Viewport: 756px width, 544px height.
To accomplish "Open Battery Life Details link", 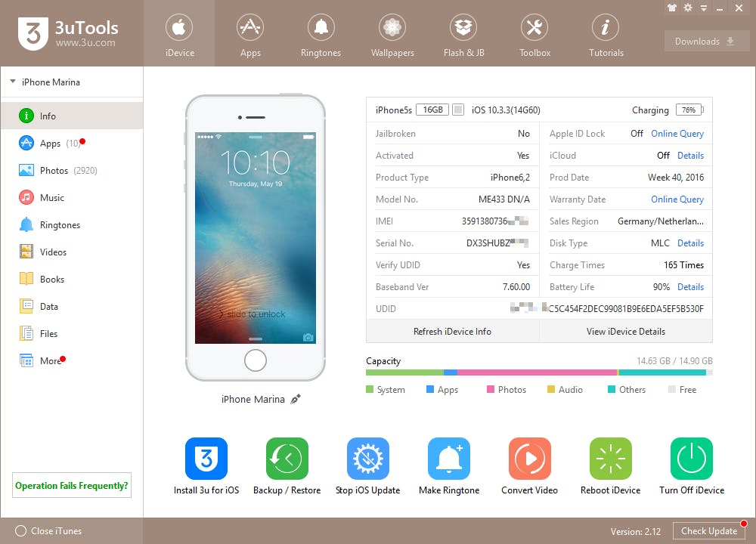I will 690,287.
